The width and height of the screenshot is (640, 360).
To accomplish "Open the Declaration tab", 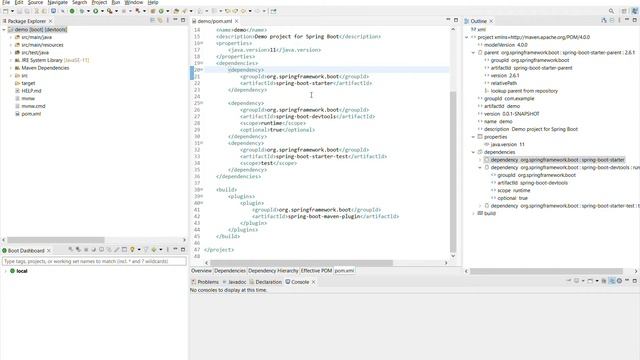I will (266, 282).
